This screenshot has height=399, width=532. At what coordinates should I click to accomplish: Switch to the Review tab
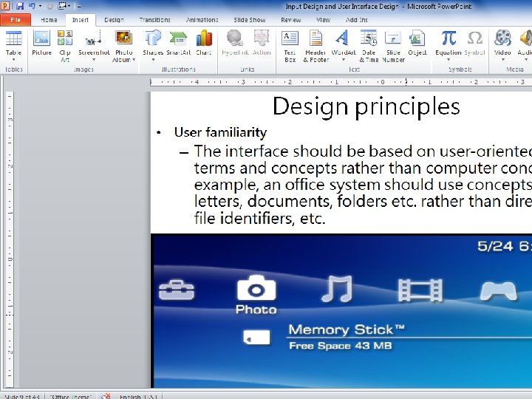[x=291, y=20]
